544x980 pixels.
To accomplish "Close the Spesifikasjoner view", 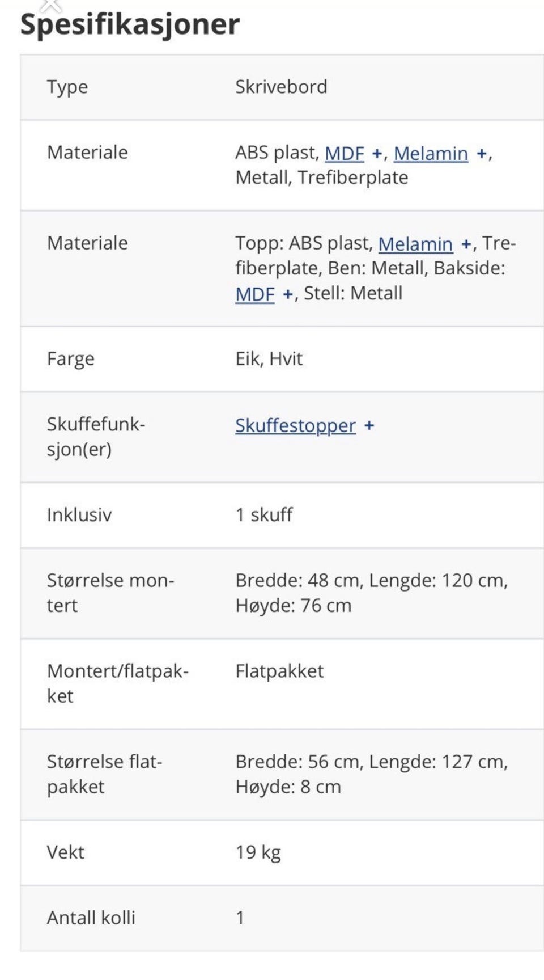I will [50, 6].
